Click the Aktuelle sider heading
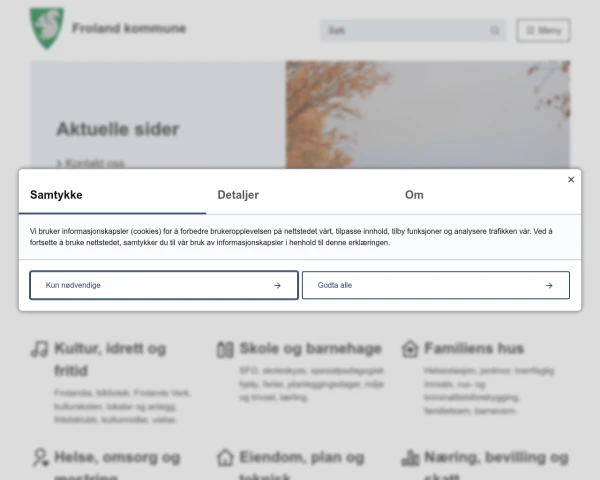The width and height of the screenshot is (600, 480). 118,129
